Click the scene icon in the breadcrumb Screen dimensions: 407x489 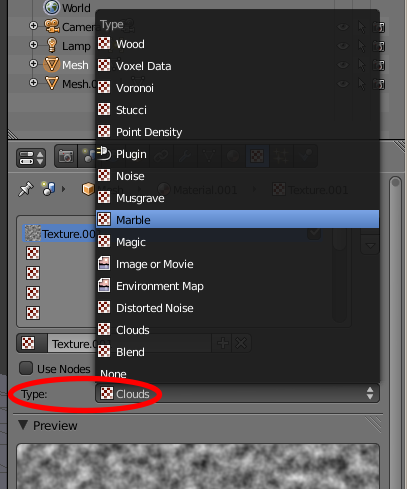(48, 189)
